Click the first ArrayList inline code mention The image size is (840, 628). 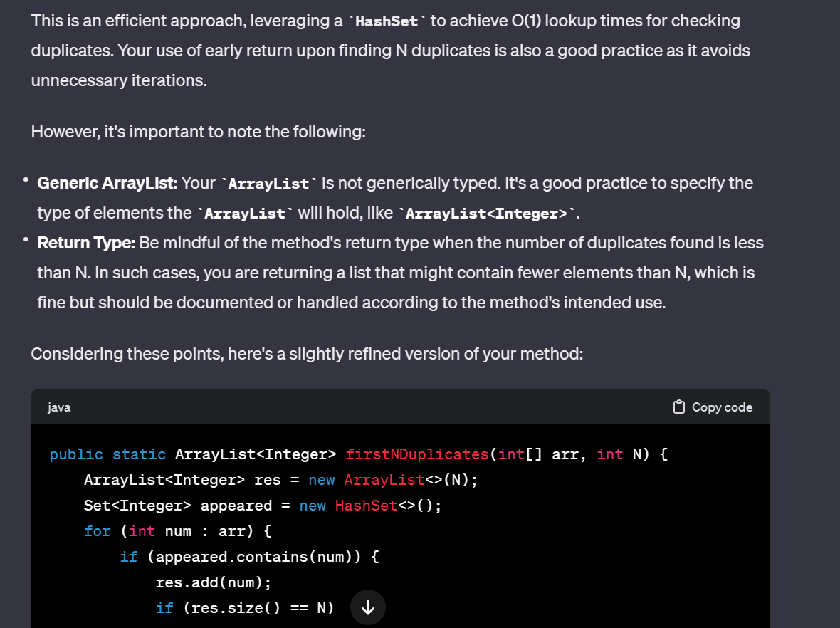(268, 183)
